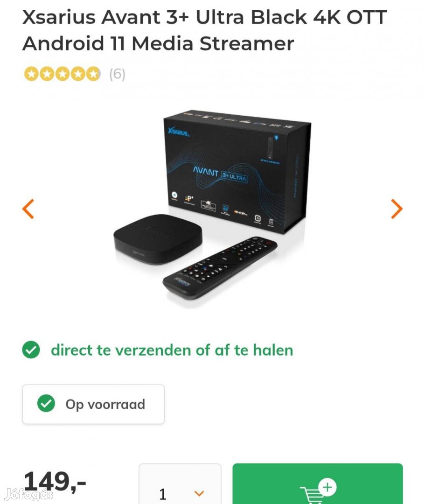Click the quantity field showing 1
The height and width of the screenshot is (504, 425).
pos(180,483)
